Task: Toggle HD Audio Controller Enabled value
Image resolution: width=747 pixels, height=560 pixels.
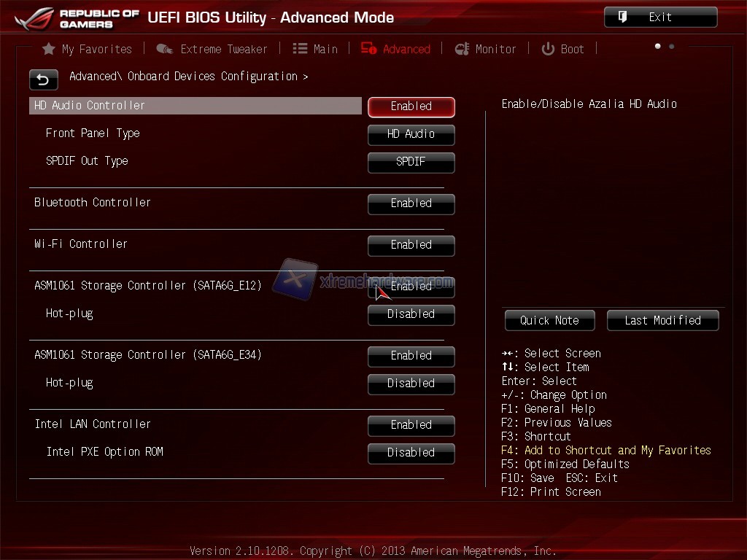Action: 411,106
